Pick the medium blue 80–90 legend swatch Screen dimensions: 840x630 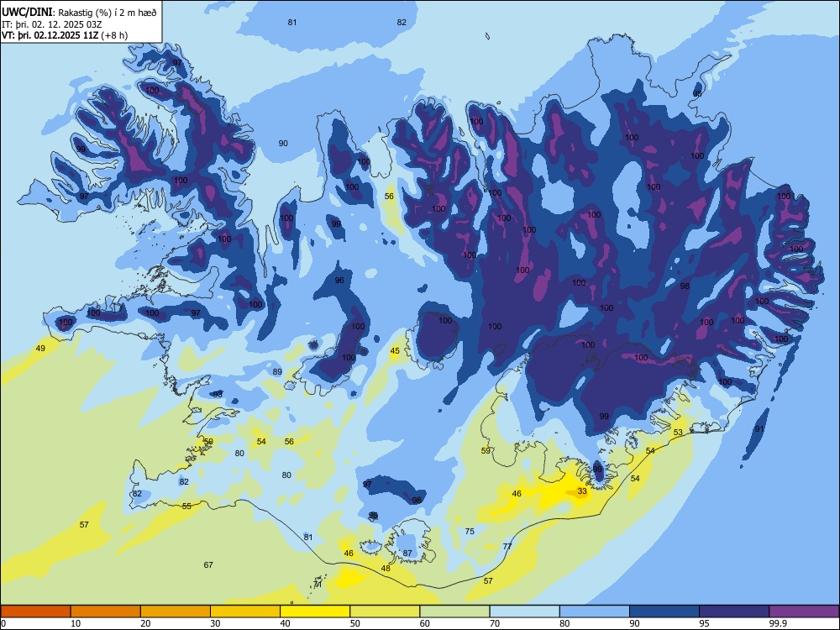click(x=594, y=612)
